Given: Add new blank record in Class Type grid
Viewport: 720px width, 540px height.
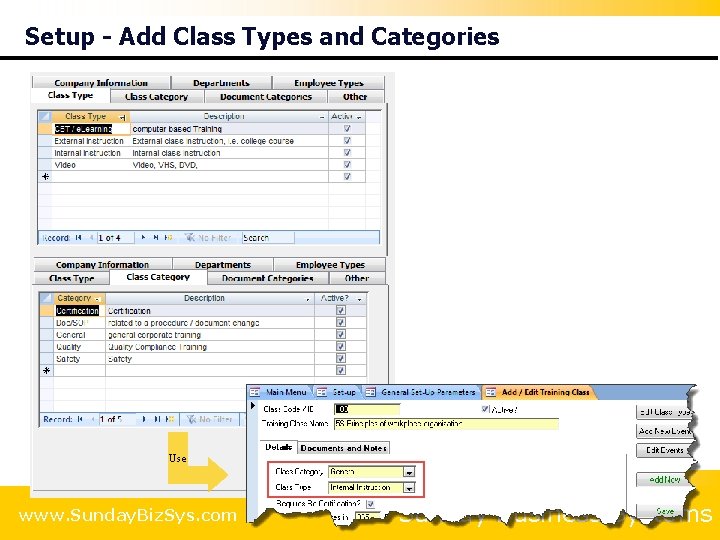Looking at the screenshot, I should (x=169, y=237).
